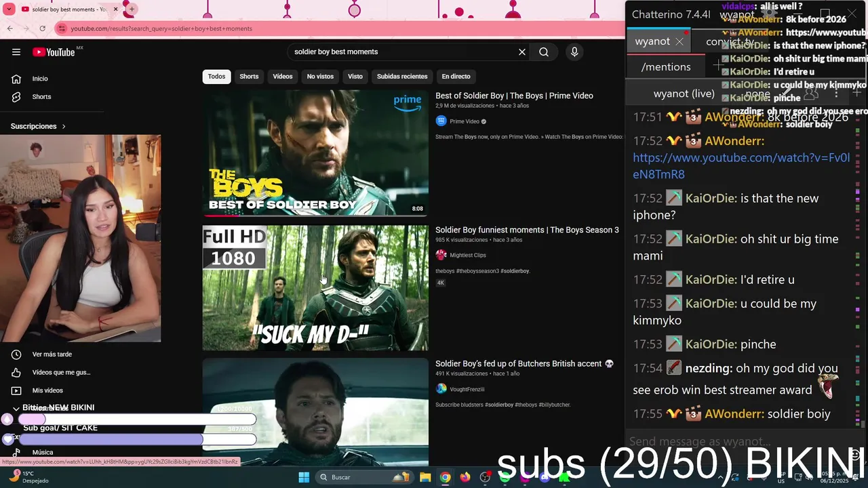Select the 'Videos' filter chip
The height and width of the screenshot is (488, 868).
click(x=283, y=77)
